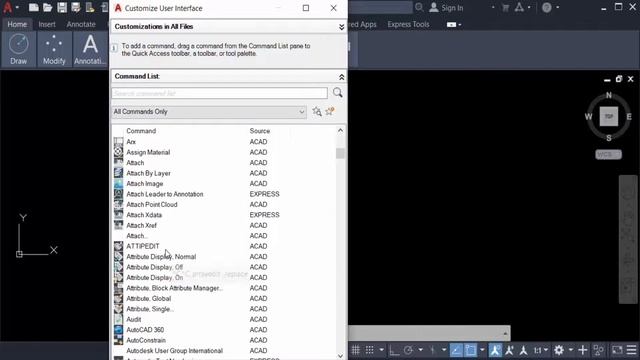Open status bar customization menu icon

point(631,350)
